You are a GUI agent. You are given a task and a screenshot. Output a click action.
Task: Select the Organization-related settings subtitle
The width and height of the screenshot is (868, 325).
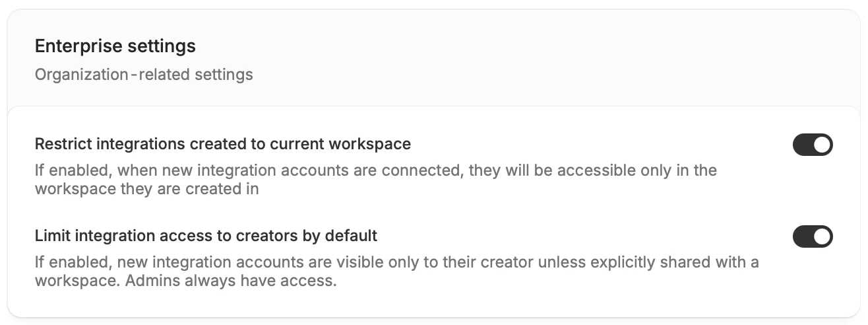pyautogui.click(x=144, y=74)
